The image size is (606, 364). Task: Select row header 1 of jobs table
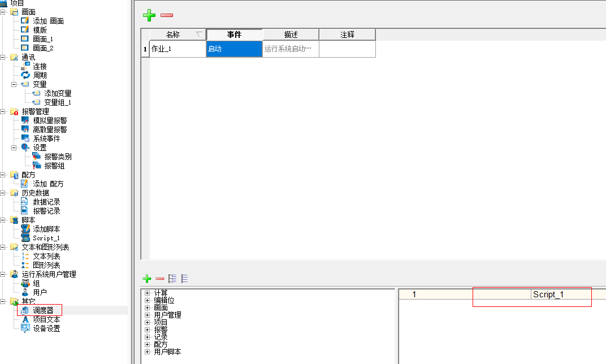(145, 49)
